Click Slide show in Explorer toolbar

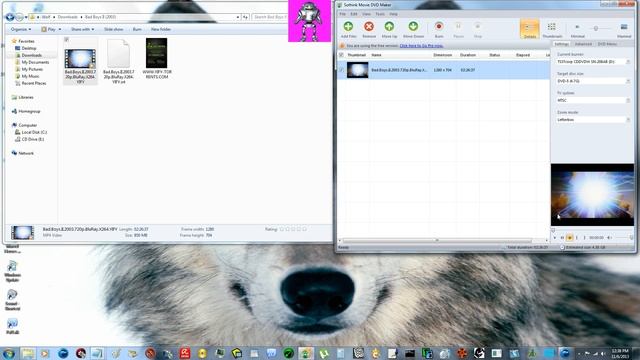[x=113, y=29]
